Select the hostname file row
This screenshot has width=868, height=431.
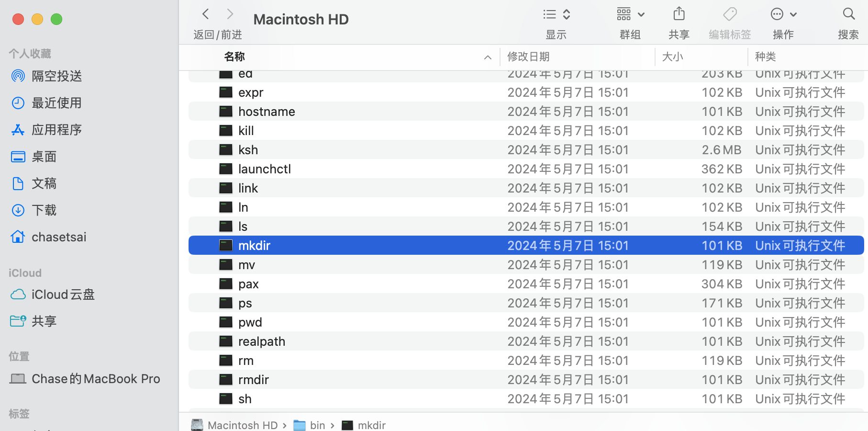pos(526,111)
